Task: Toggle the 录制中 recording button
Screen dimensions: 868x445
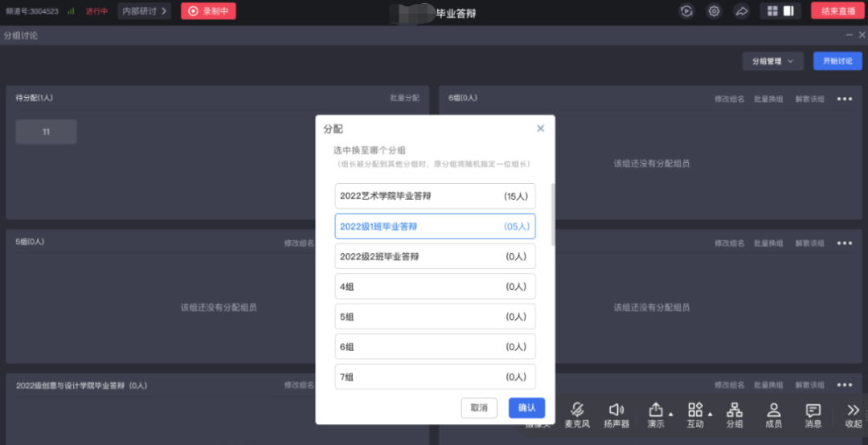Action: (x=208, y=11)
